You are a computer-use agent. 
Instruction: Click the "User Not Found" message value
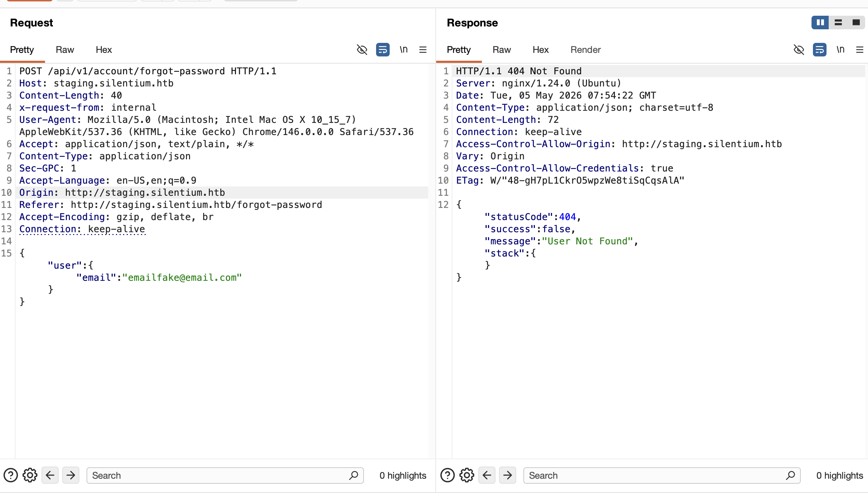588,241
